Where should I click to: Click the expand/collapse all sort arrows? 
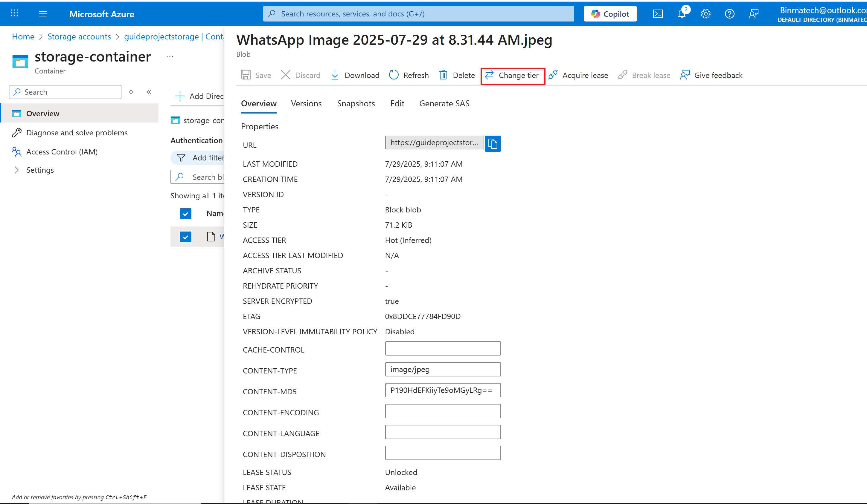(x=131, y=92)
